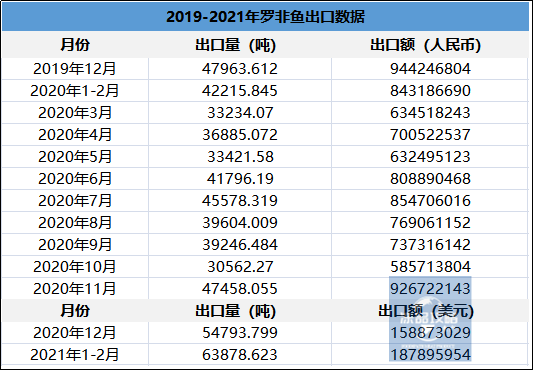
Task: Select the 2021年1-2月 row label
Action: tap(74, 355)
